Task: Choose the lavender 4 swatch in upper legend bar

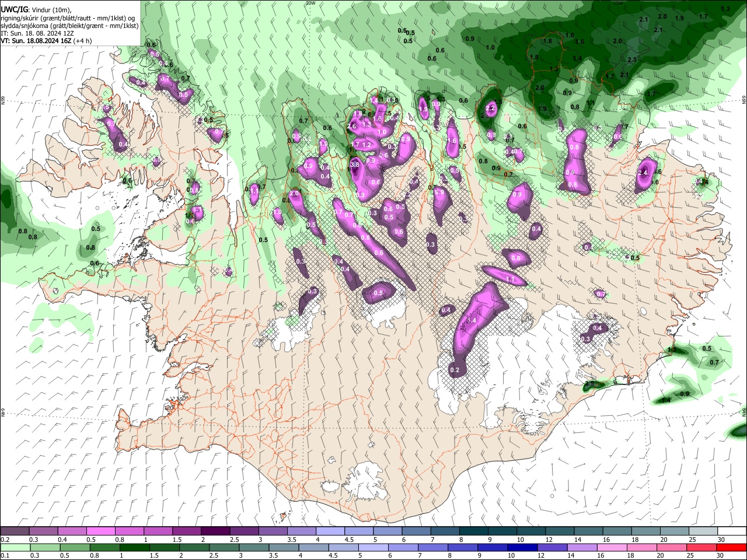Action: coord(329,531)
